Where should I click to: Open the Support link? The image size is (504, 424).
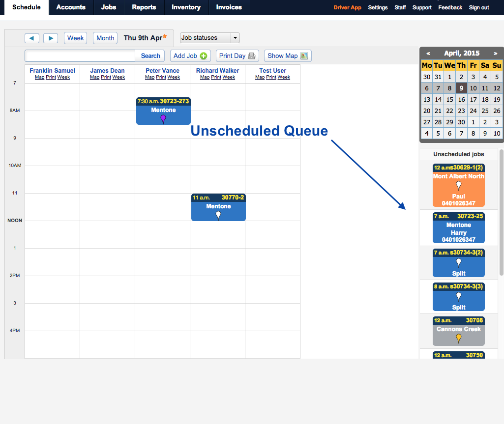point(422,7)
